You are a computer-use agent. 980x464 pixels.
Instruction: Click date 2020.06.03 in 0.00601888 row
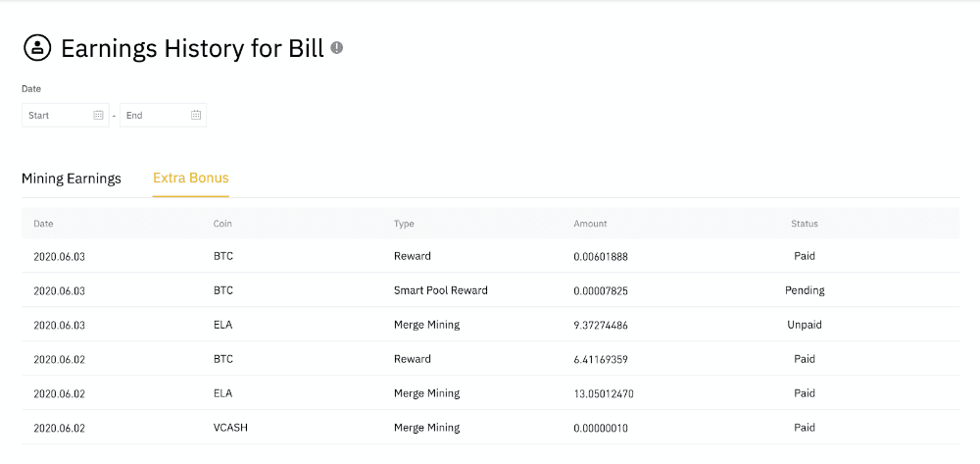click(x=60, y=256)
